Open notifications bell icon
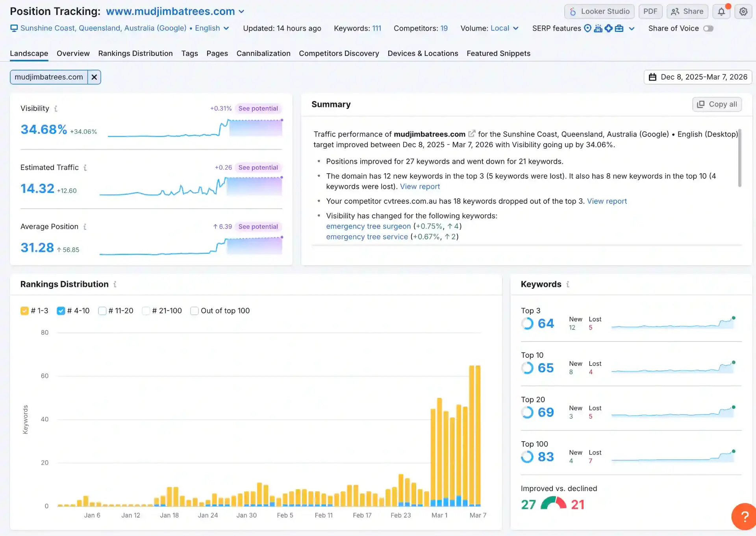Image resolution: width=756 pixels, height=536 pixels. (721, 11)
